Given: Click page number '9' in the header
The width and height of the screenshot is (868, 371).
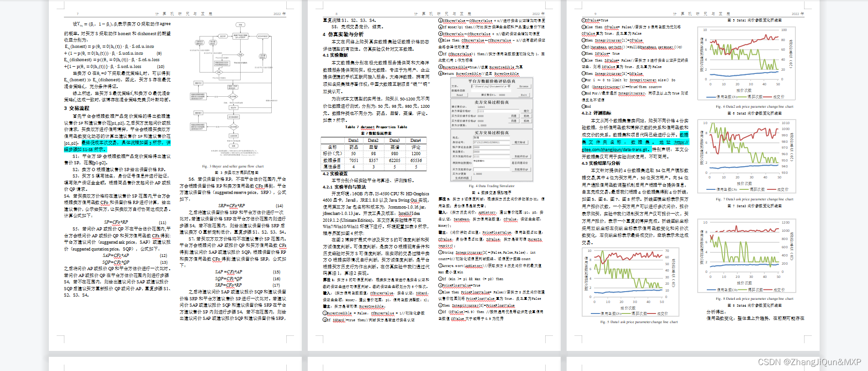Looking at the screenshot, I should 595,14.
